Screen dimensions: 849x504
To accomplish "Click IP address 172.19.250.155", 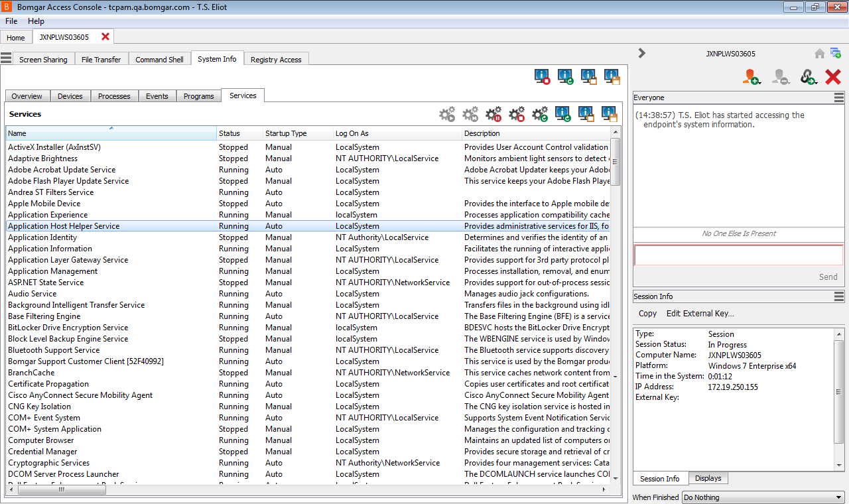I will [x=733, y=387].
